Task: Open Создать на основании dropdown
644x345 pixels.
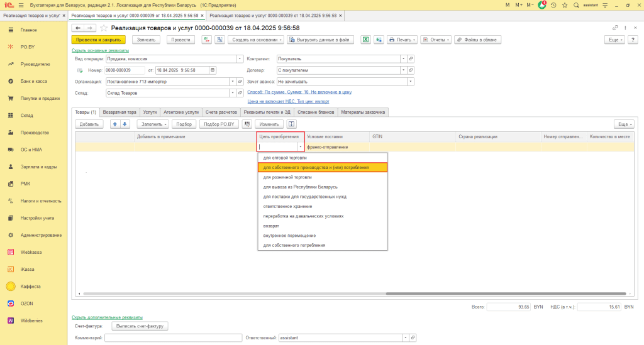Action: [256, 40]
